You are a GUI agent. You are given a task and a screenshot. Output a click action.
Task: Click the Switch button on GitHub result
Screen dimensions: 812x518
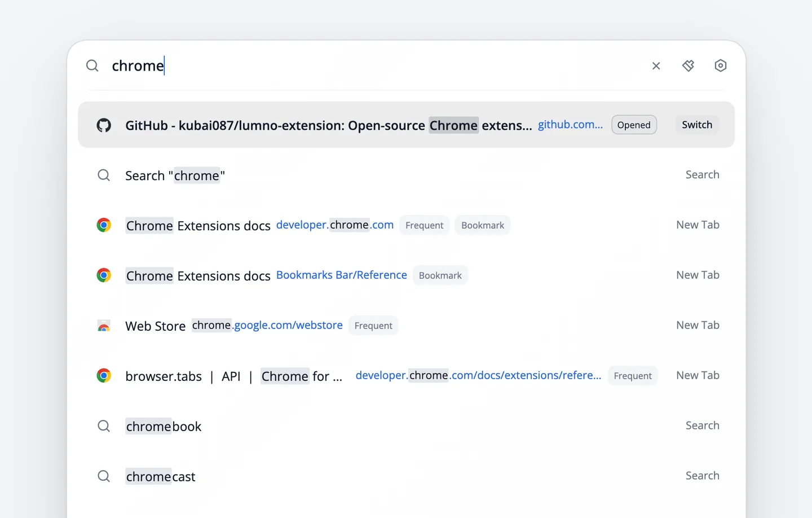tap(697, 125)
